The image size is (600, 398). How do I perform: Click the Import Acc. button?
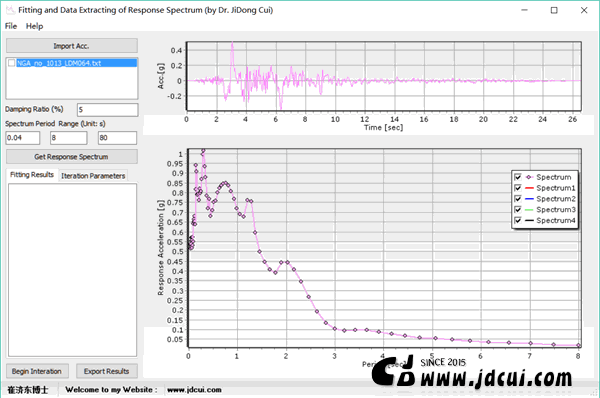72,46
